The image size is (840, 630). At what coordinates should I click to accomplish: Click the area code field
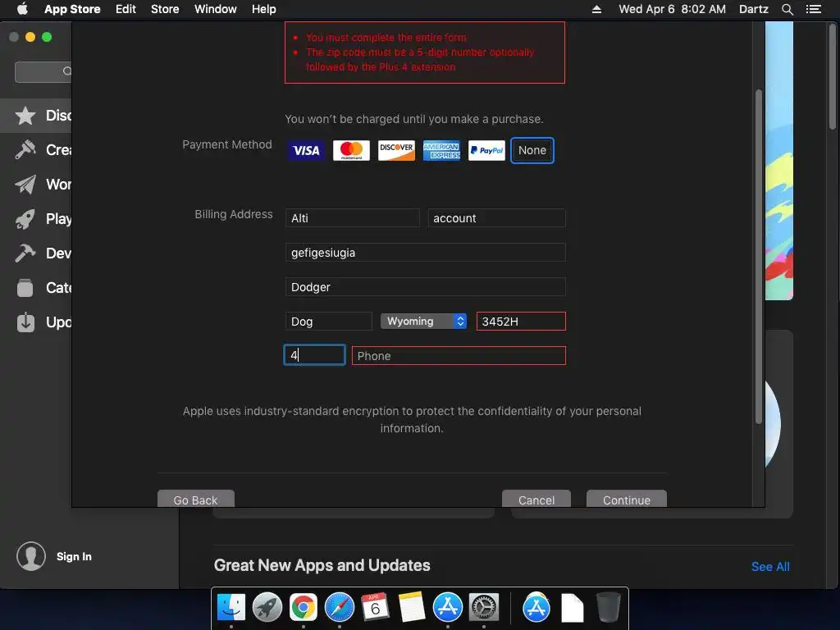click(x=314, y=355)
